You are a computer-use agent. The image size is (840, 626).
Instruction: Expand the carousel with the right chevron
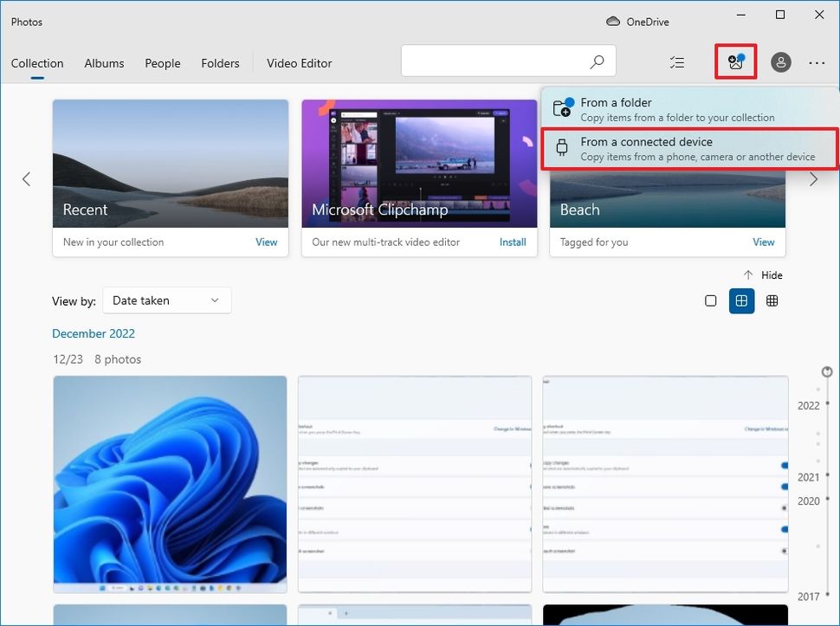click(812, 179)
